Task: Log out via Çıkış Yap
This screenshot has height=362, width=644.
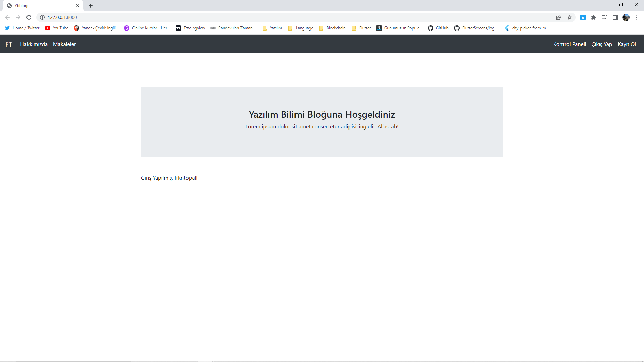Action: 602,44
